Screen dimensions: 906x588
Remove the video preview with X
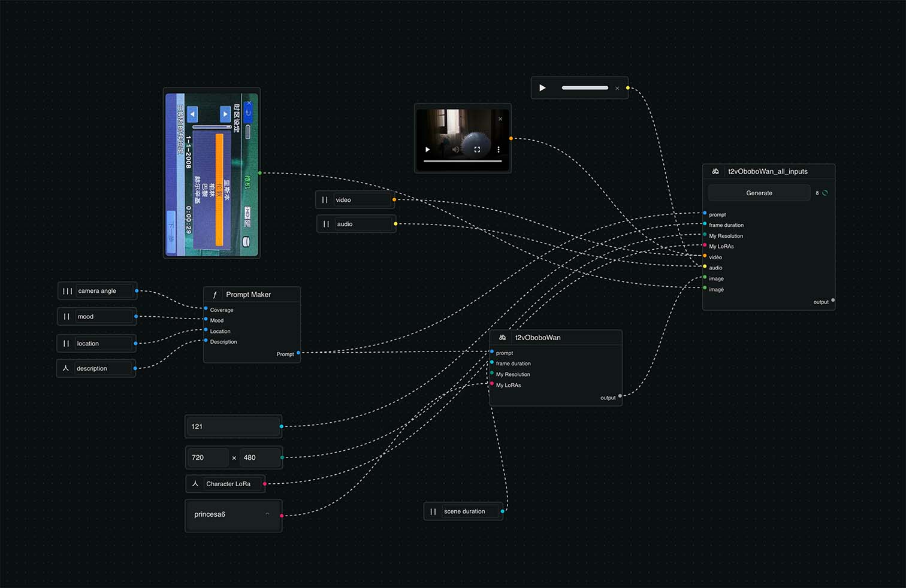tap(500, 119)
